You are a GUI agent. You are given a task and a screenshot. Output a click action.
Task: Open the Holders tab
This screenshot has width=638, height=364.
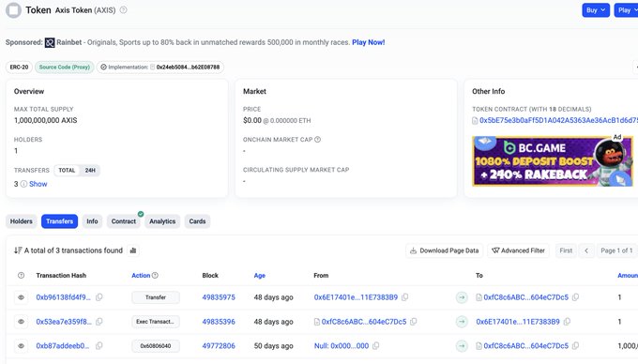click(x=22, y=221)
